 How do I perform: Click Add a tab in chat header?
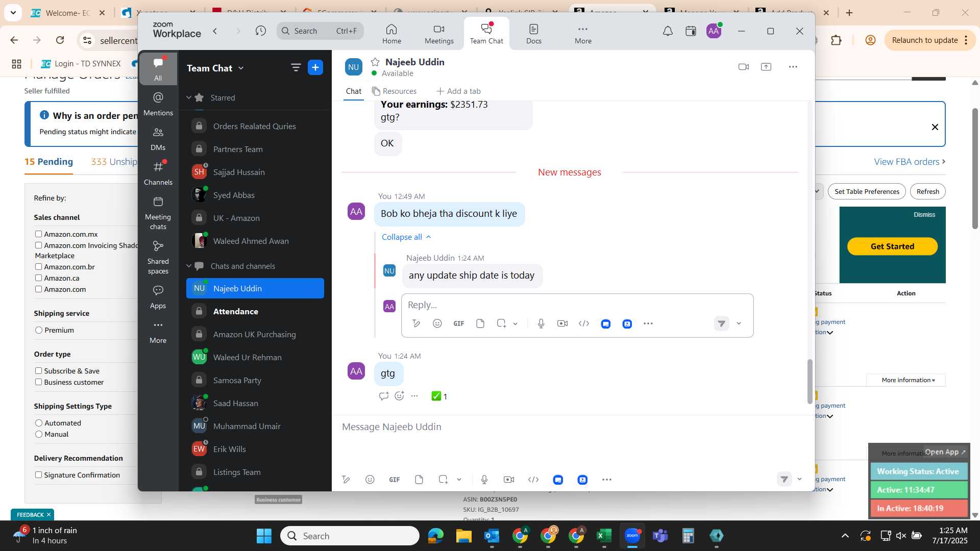pyautogui.click(x=458, y=91)
